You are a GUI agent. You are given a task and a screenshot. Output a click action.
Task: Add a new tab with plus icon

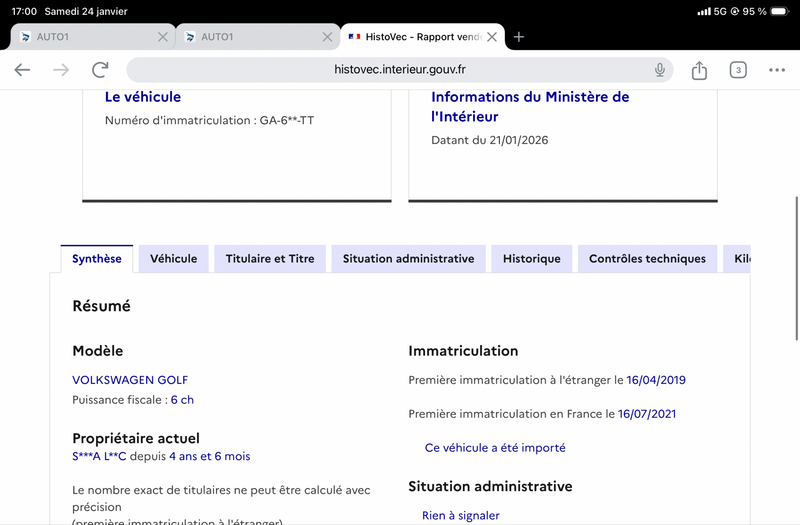click(x=519, y=37)
